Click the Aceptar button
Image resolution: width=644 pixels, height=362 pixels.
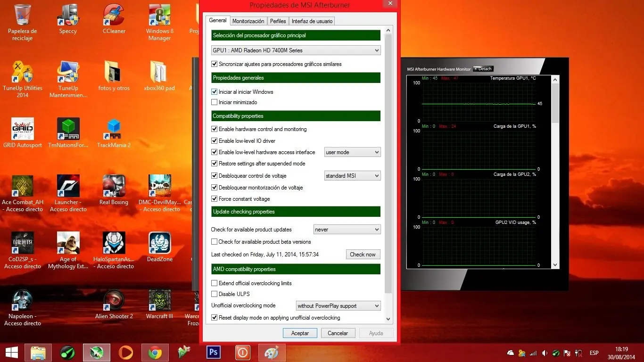pyautogui.click(x=300, y=333)
